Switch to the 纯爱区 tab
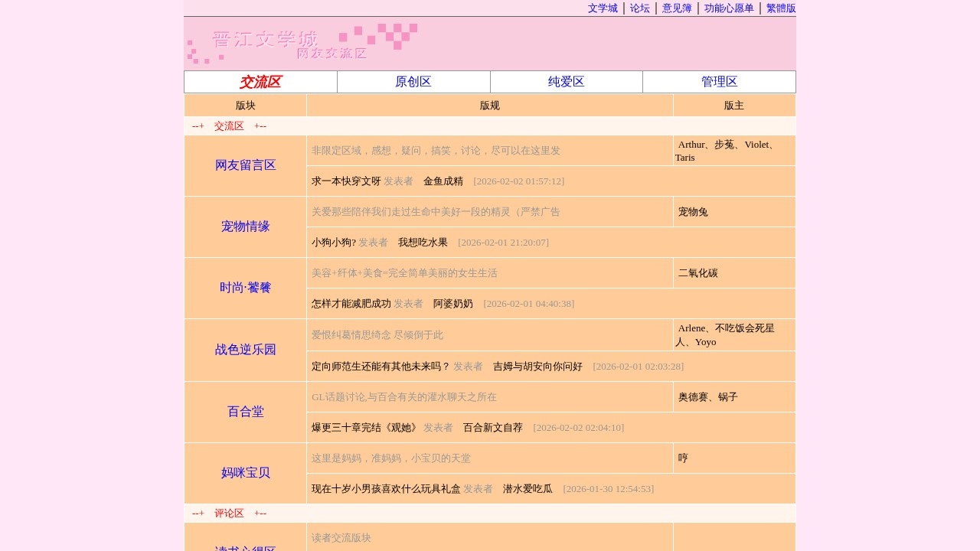The height and width of the screenshot is (551, 980). (x=566, y=81)
